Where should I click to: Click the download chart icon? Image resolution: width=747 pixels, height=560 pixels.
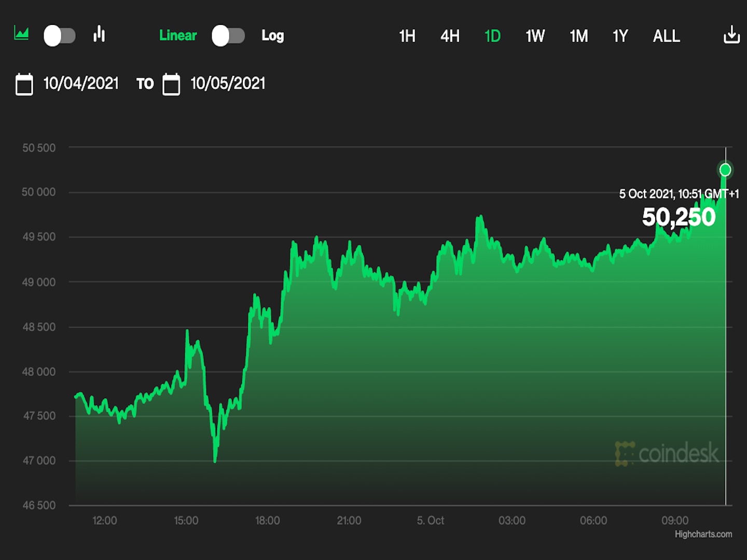point(731,35)
